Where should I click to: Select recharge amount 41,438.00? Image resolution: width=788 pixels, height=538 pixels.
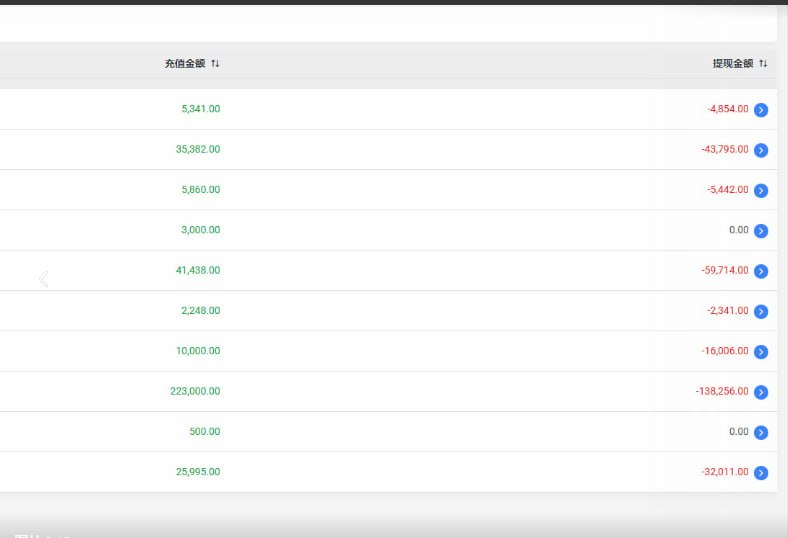198,270
